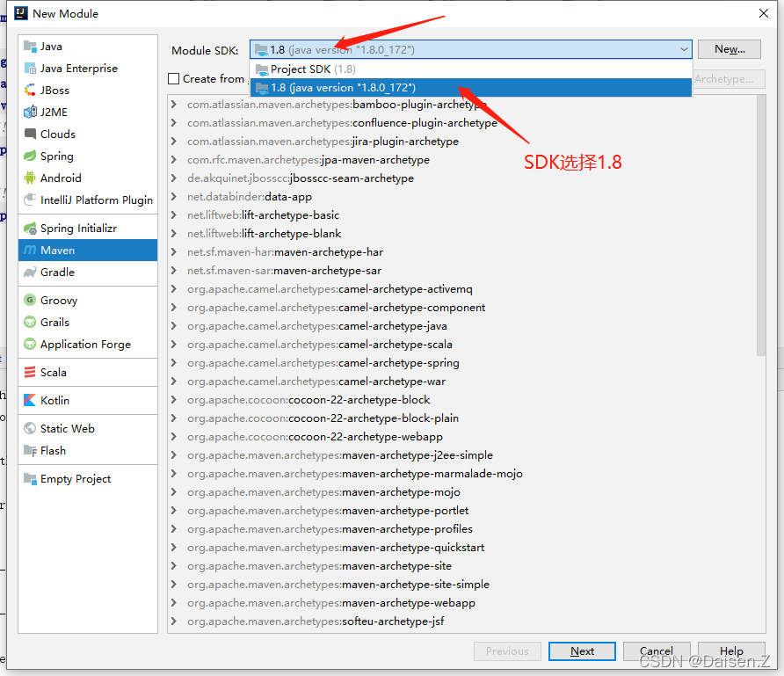Expand the jpa-maven-archetype node
Viewport: 784px width, 676px height.
pos(173,160)
